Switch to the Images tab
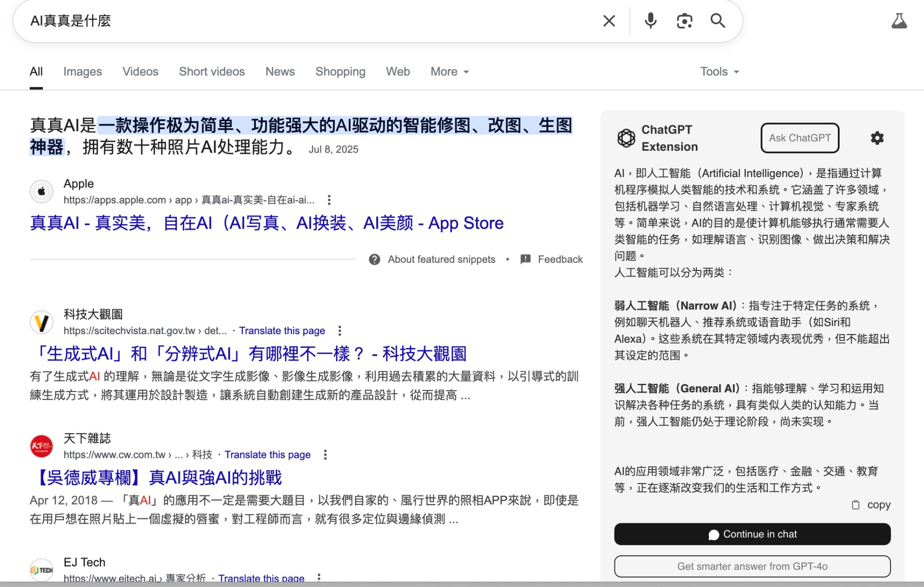 83,72
